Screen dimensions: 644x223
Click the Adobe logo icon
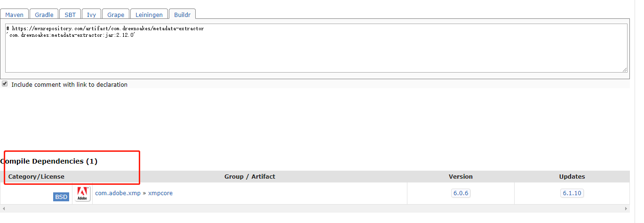coord(83,193)
